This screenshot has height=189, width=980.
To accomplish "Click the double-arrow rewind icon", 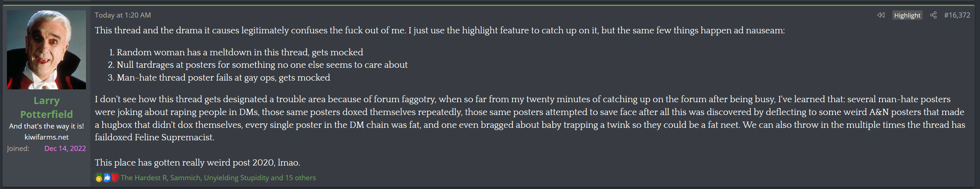I will [881, 15].
